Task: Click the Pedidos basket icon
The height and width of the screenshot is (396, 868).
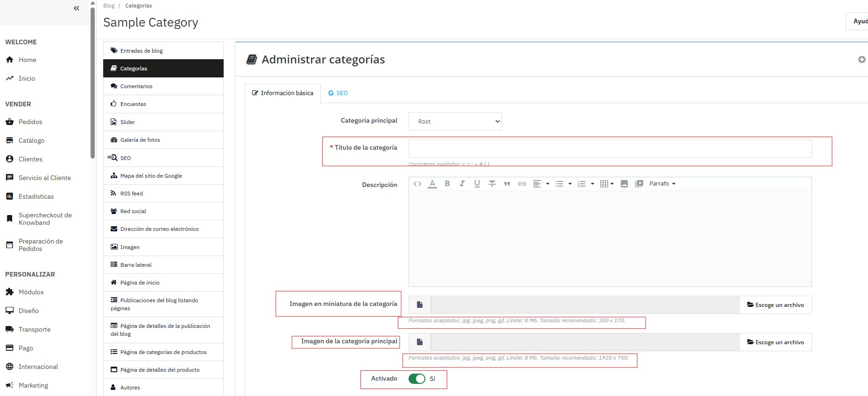Action: [x=9, y=122]
